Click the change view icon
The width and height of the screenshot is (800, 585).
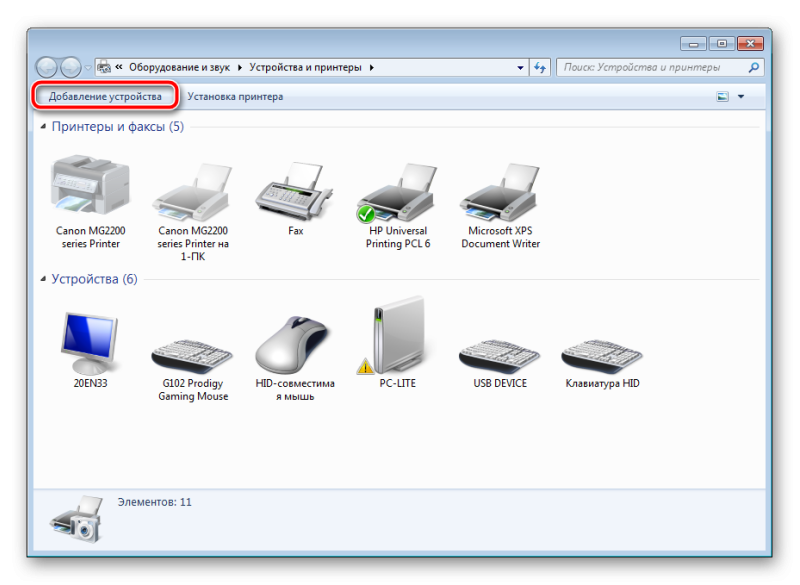tap(722, 96)
